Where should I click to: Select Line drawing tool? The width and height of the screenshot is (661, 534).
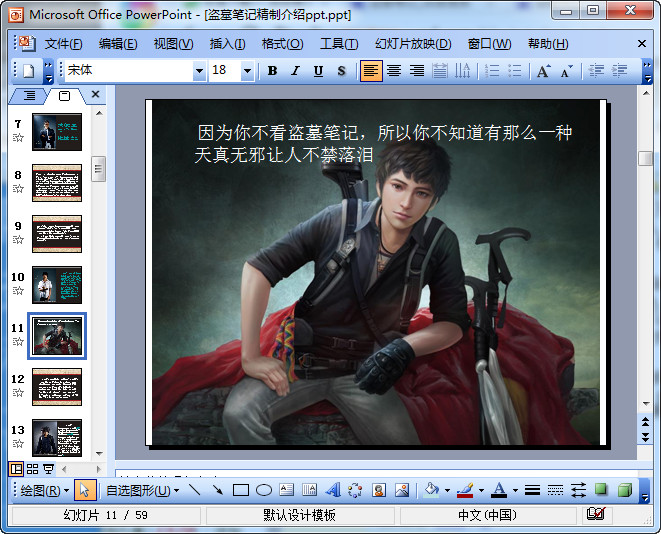tap(194, 490)
